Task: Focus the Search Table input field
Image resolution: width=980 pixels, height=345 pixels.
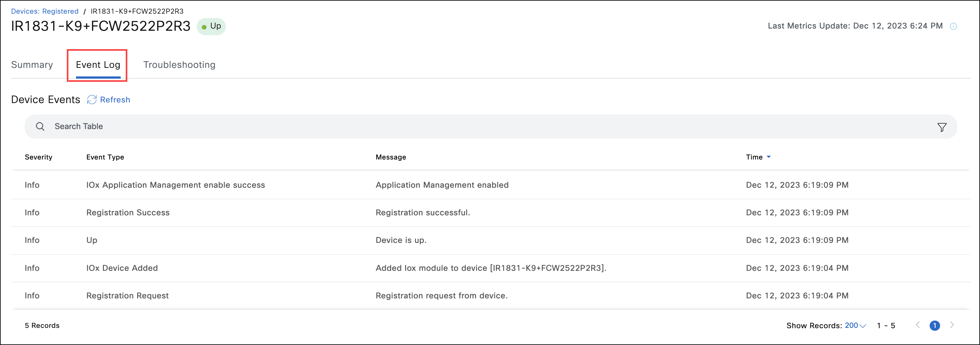Action: click(490, 127)
